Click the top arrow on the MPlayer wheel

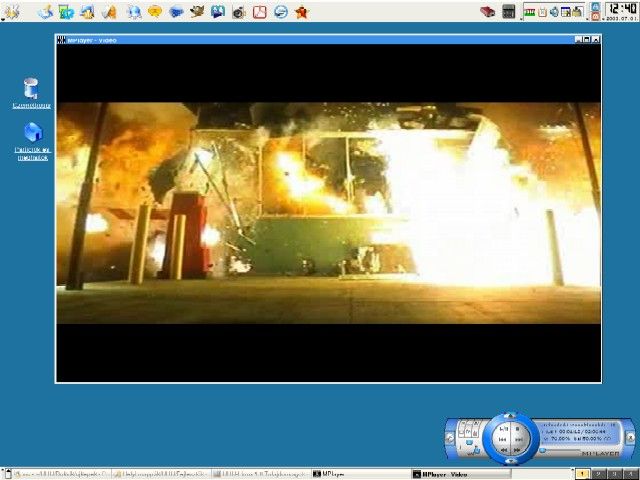point(510,416)
